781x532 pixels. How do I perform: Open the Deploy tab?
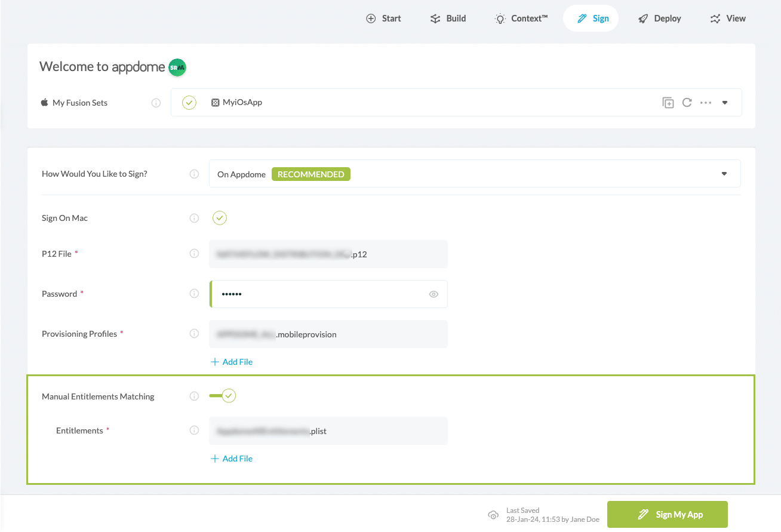660,19
